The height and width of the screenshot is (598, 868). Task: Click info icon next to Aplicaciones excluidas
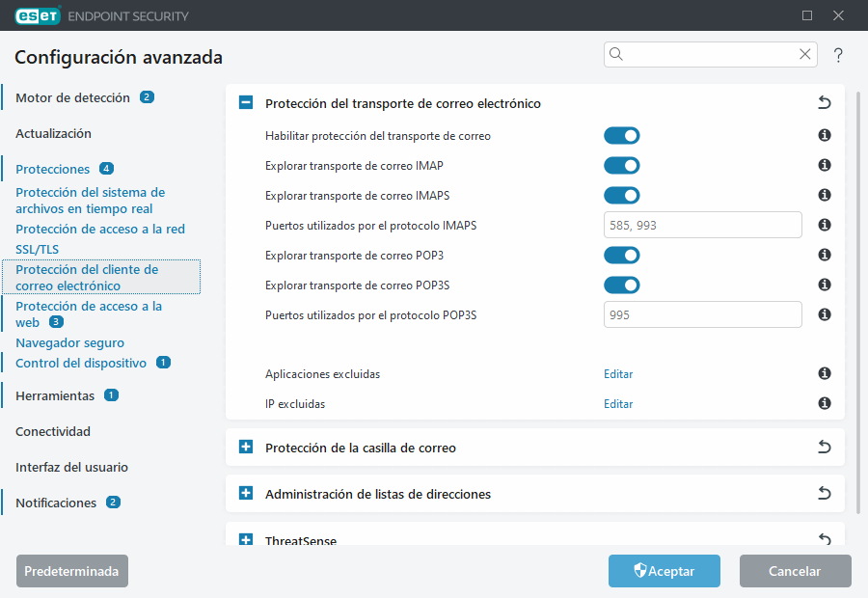pos(824,374)
